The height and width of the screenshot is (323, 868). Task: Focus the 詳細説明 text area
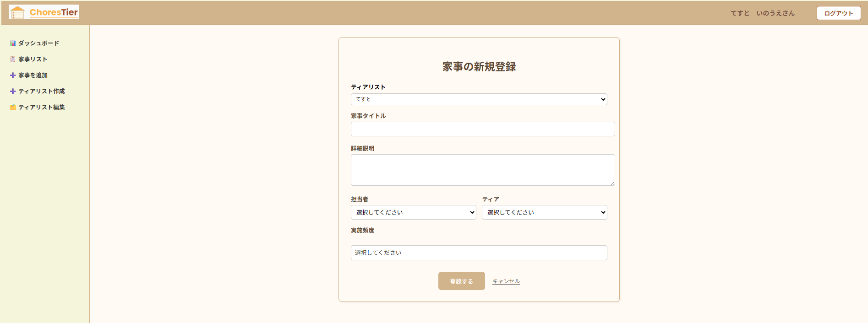tap(483, 170)
